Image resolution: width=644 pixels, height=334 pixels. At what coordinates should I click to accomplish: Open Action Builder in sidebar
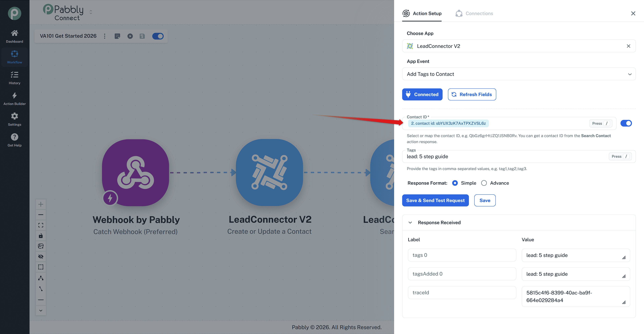pos(14,99)
